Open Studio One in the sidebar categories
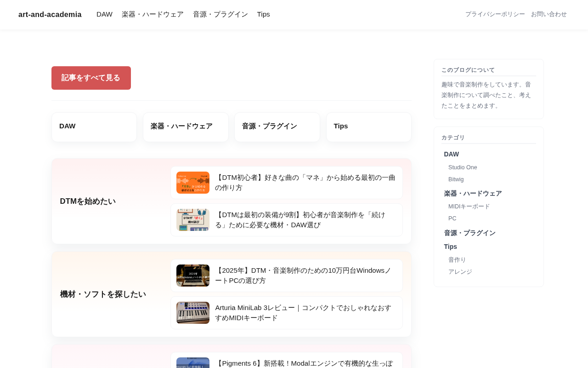The height and width of the screenshot is (368, 588). (463, 167)
